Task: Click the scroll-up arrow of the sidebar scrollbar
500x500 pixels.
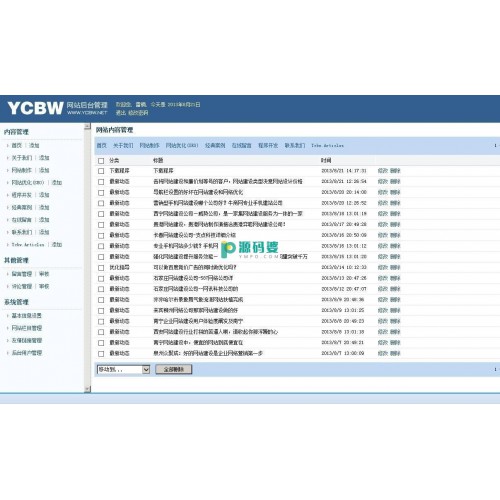Action: click(x=87, y=126)
